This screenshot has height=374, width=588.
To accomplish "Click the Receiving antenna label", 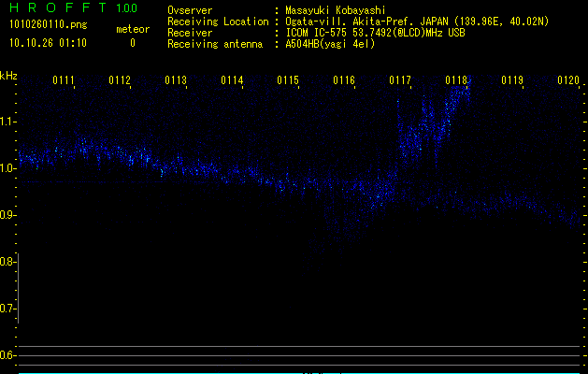I will pyautogui.click(x=215, y=44).
